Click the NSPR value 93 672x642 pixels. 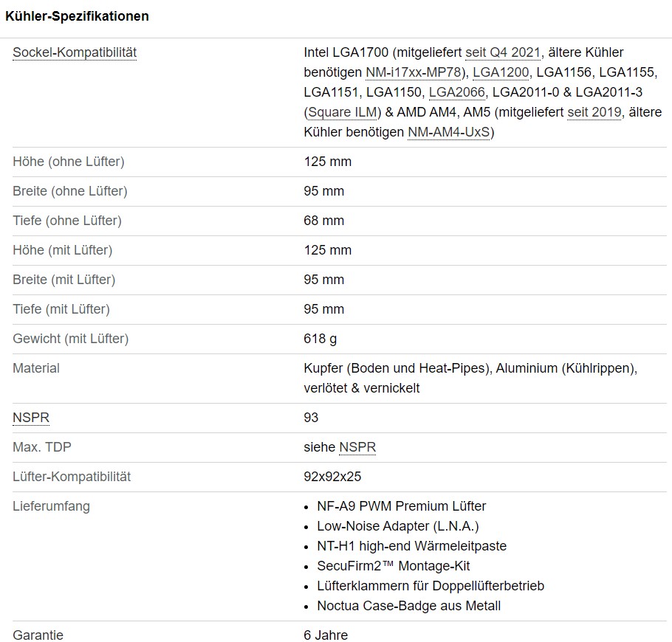click(x=311, y=418)
